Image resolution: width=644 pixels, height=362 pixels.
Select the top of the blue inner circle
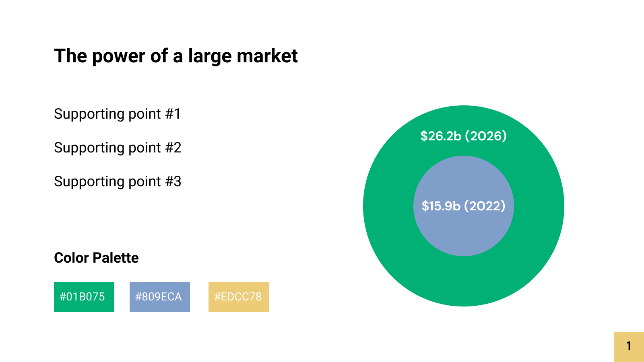point(464,169)
